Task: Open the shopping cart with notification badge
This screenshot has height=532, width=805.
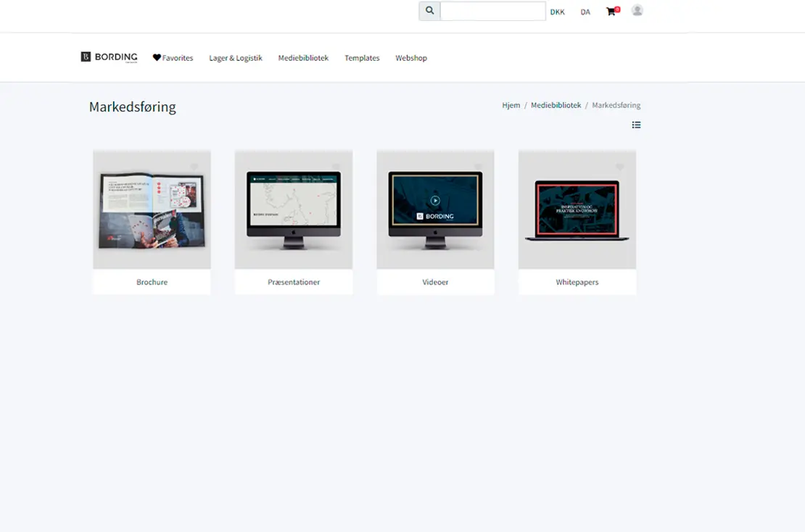Action: (611, 12)
